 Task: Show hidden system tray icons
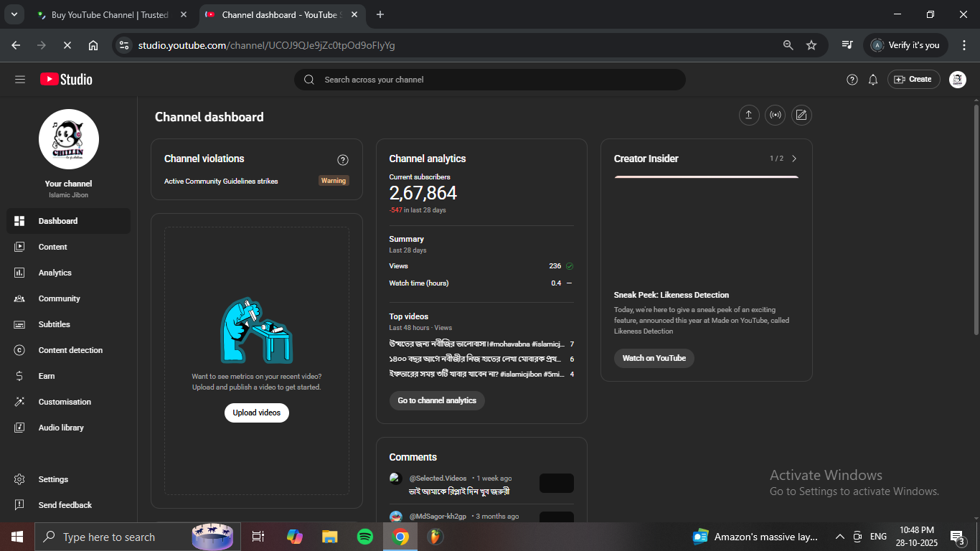(x=839, y=537)
